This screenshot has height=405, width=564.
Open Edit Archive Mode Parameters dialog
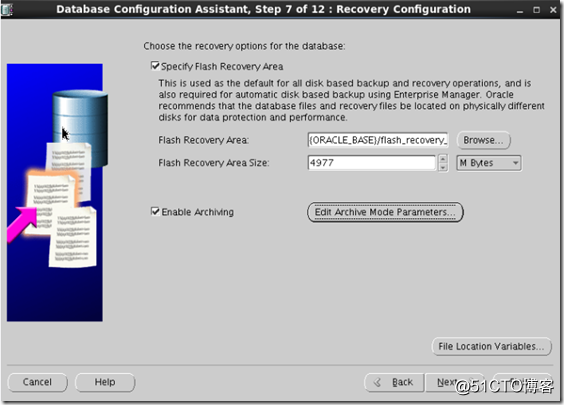[385, 212]
